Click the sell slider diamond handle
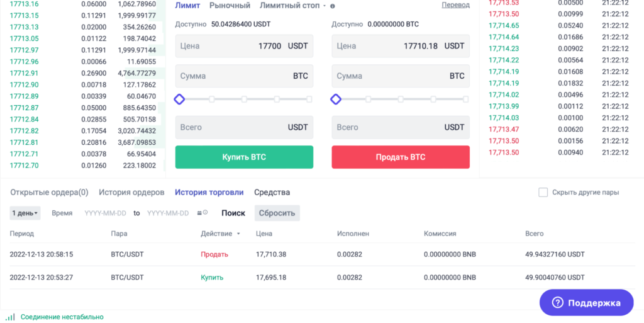The image size is (644, 323). point(336,99)
